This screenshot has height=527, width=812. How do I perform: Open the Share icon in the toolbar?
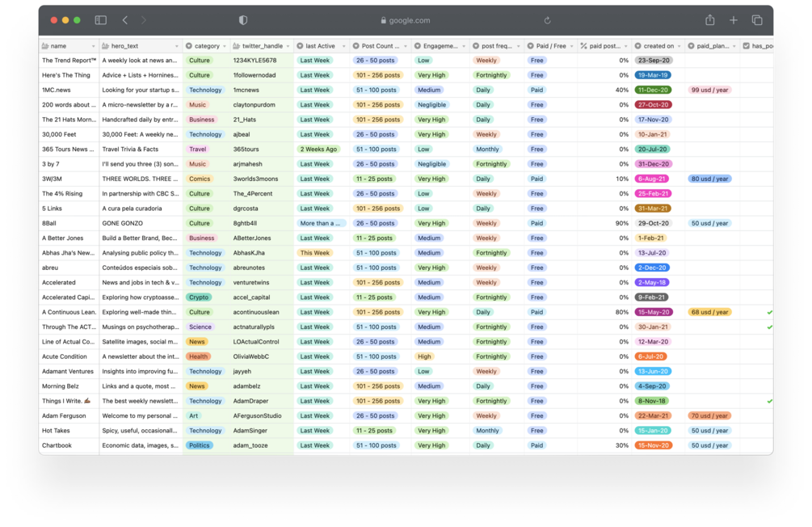tap(710, 20)
